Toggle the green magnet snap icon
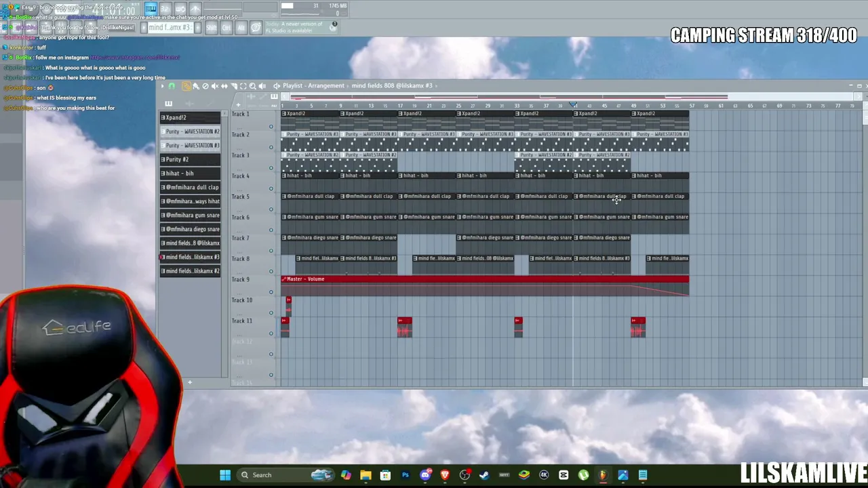The image size is (868, 488). tap(172, 86)
